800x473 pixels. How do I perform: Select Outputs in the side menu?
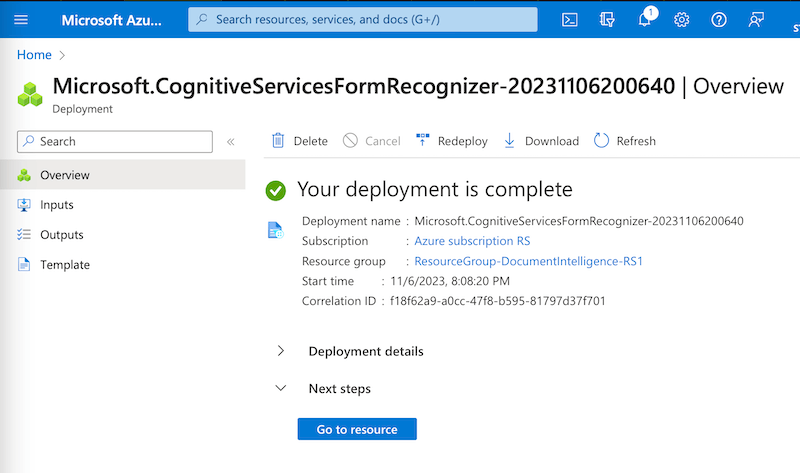click(x=61, y=235)
